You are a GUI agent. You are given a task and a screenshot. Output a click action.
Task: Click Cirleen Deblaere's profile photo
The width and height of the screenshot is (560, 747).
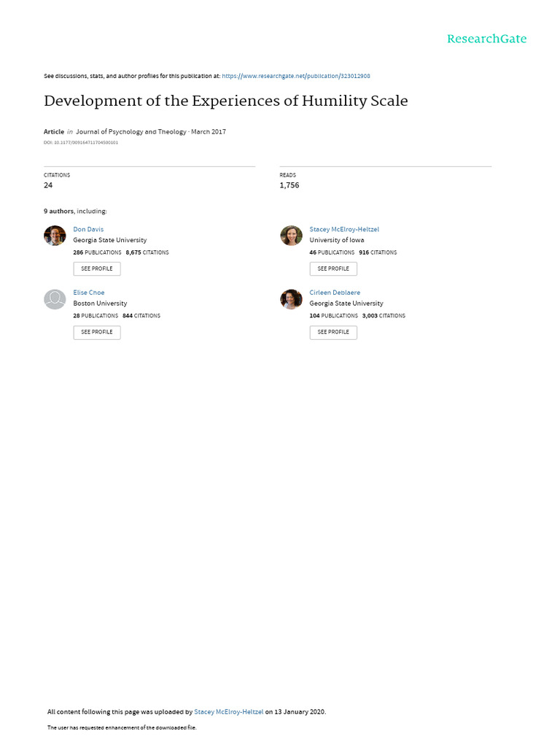click(x=291, y=299)
